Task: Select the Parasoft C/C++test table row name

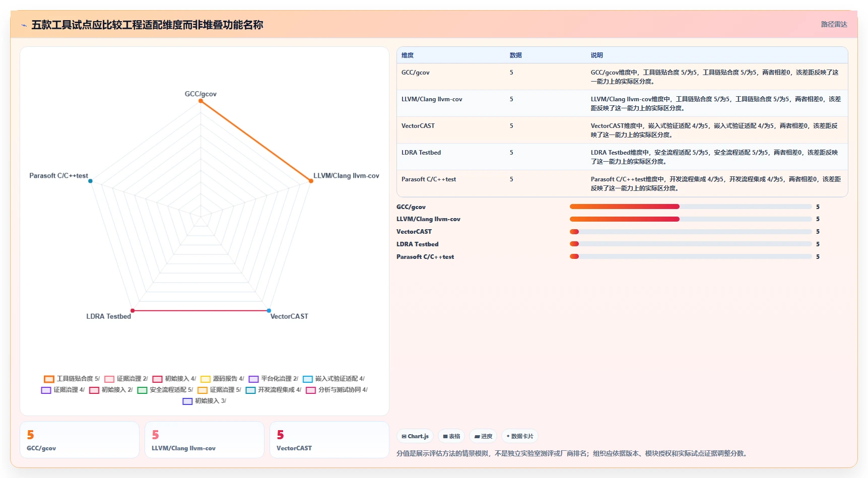Action: (429, 179)
